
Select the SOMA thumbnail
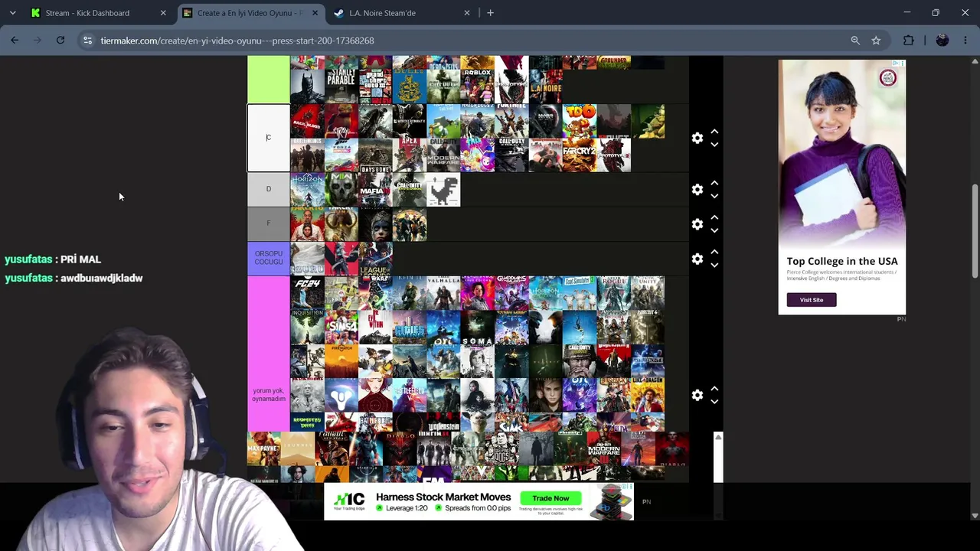pos(477,328)
